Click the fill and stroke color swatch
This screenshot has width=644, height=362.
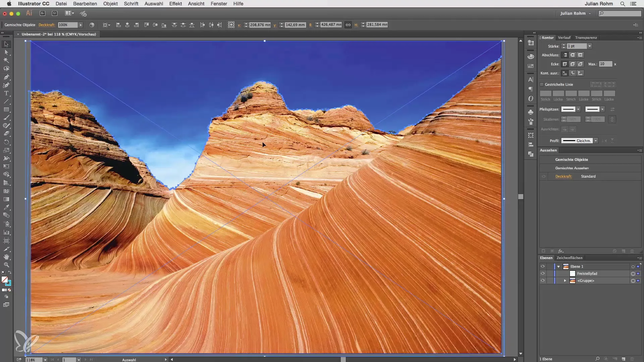5,280
